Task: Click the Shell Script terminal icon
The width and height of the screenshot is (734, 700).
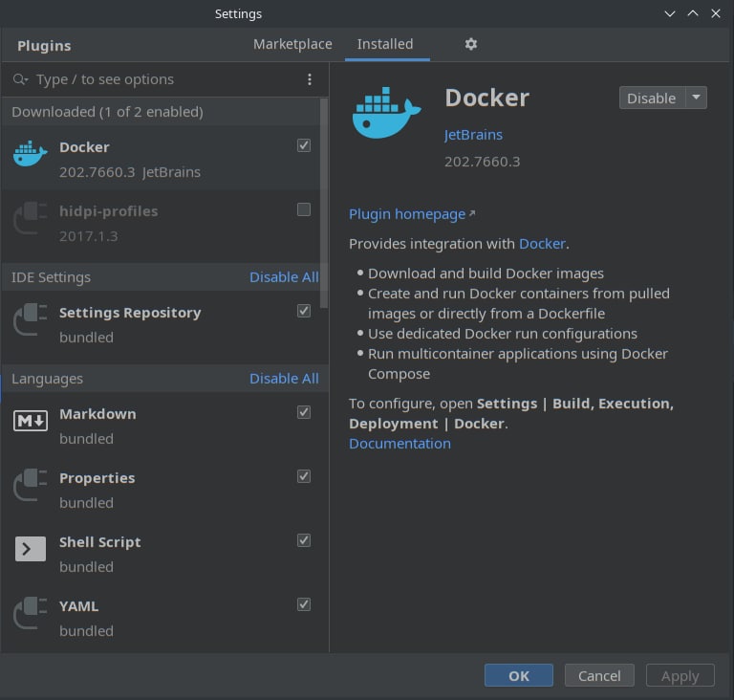Action: click(x=31, y=549)
